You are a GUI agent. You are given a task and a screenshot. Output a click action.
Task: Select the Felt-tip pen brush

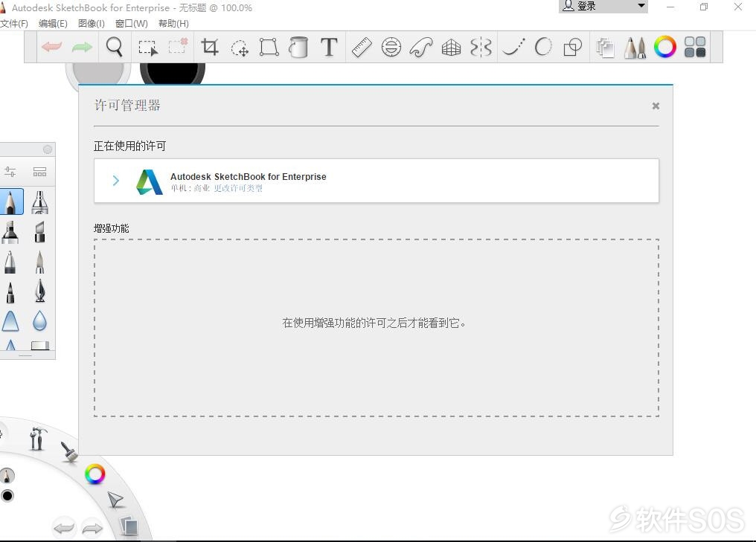tap(10, 291)
